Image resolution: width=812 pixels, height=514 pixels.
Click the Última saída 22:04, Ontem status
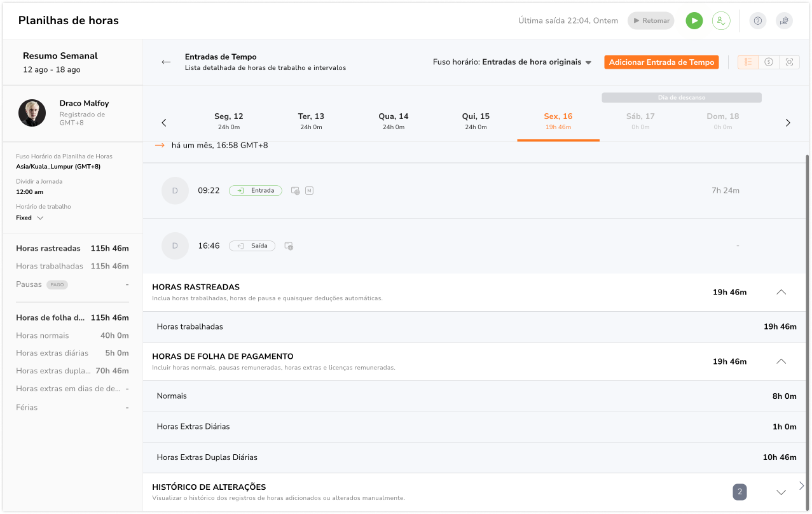point(568,20)
